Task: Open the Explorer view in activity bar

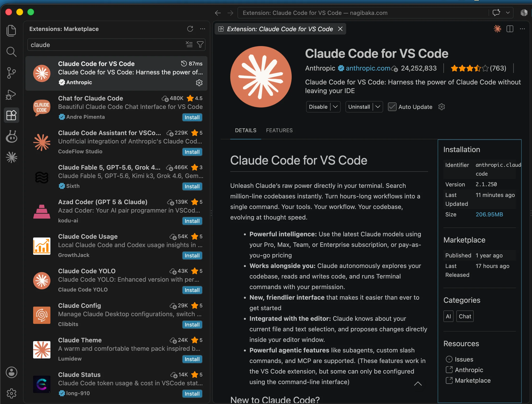Action: click(11, 30)
